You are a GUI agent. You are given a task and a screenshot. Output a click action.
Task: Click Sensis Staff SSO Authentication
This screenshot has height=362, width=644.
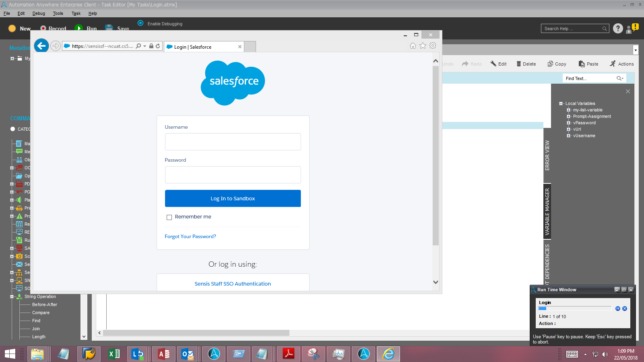pos(233,284)
